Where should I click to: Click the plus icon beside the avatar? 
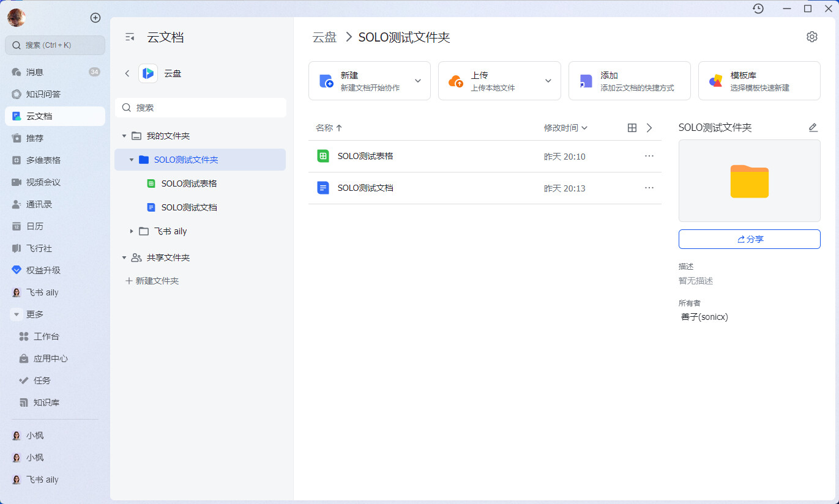pos(95,18)
